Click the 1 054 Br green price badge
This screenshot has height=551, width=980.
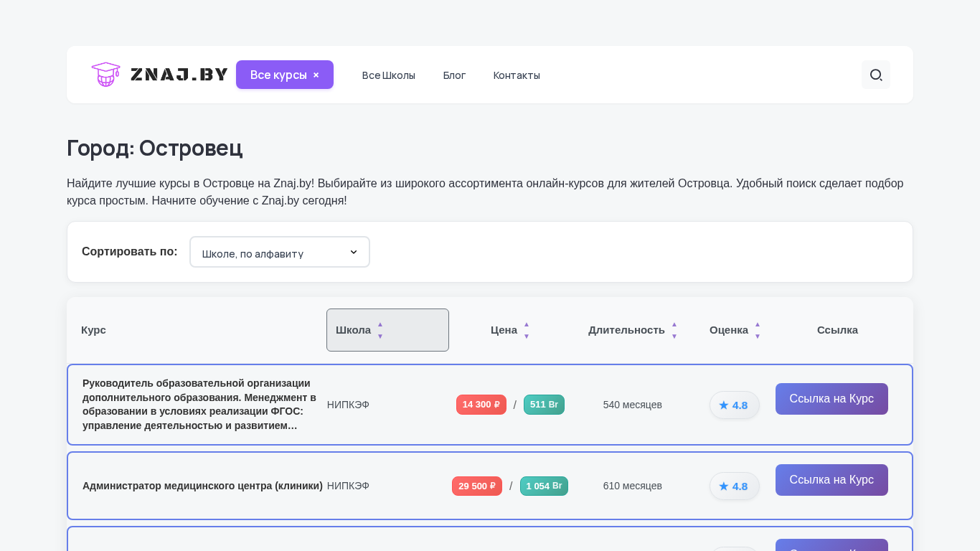coord(544,486)
